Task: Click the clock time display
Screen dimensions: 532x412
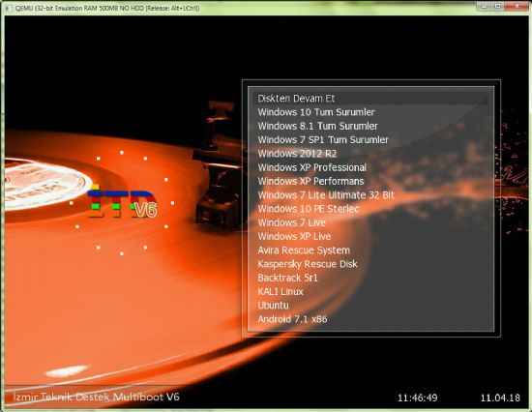Action: pyautogui.click(x=417, y=397)
